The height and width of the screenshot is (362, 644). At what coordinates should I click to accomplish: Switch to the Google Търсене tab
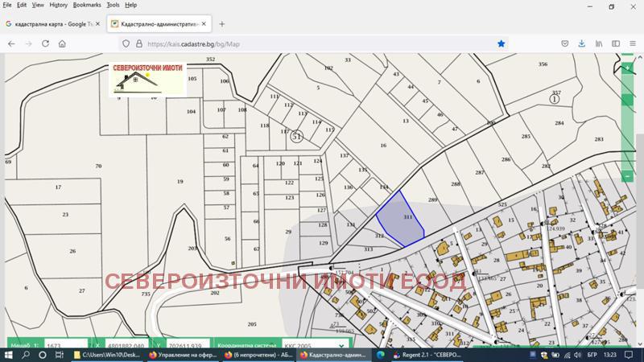[52, 23]
